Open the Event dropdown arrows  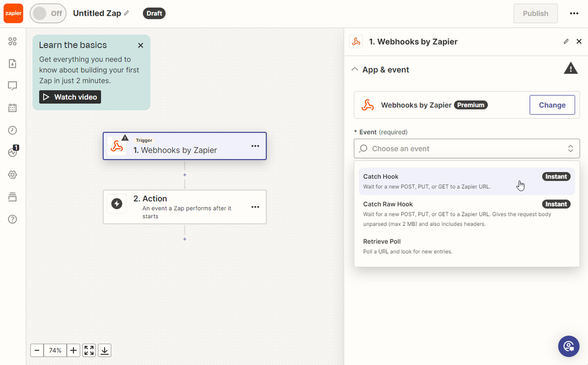(570, 149)
